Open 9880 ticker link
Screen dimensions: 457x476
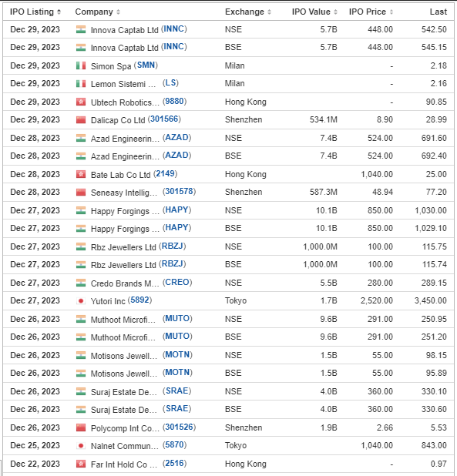click(174, 102)
